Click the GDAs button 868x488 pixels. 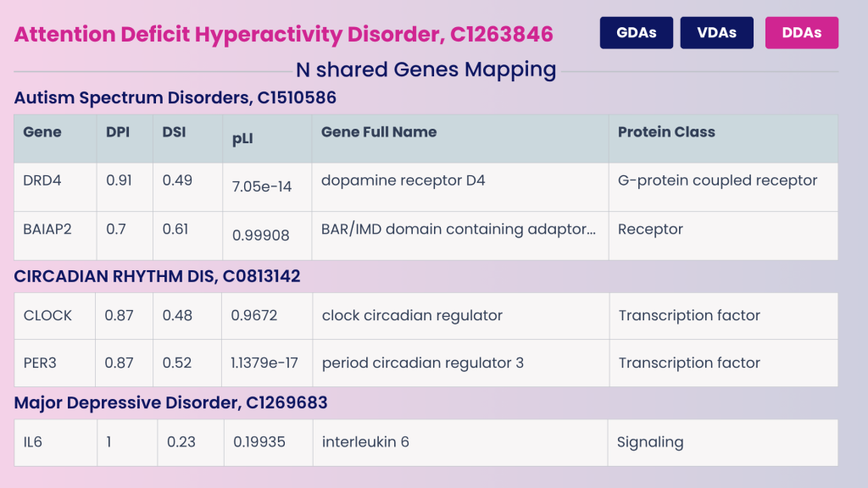tap(636, 32)
